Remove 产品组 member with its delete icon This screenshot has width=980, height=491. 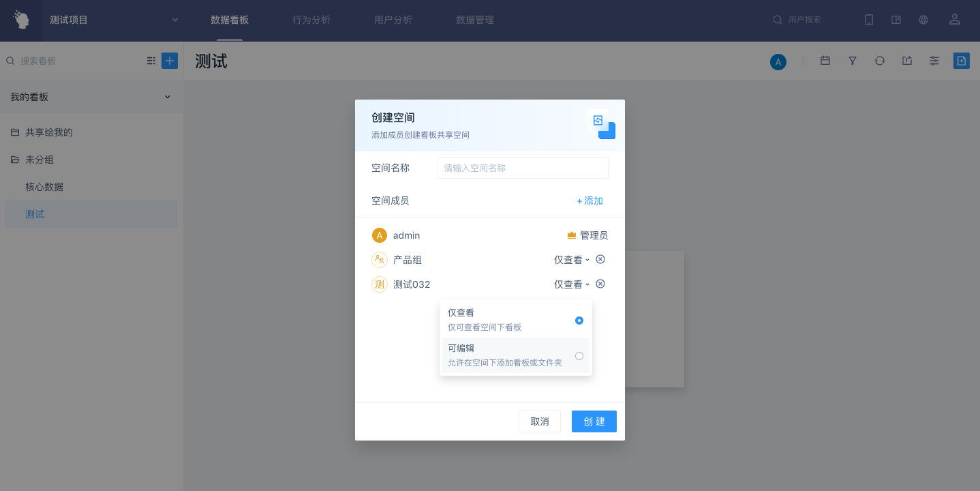600,259
